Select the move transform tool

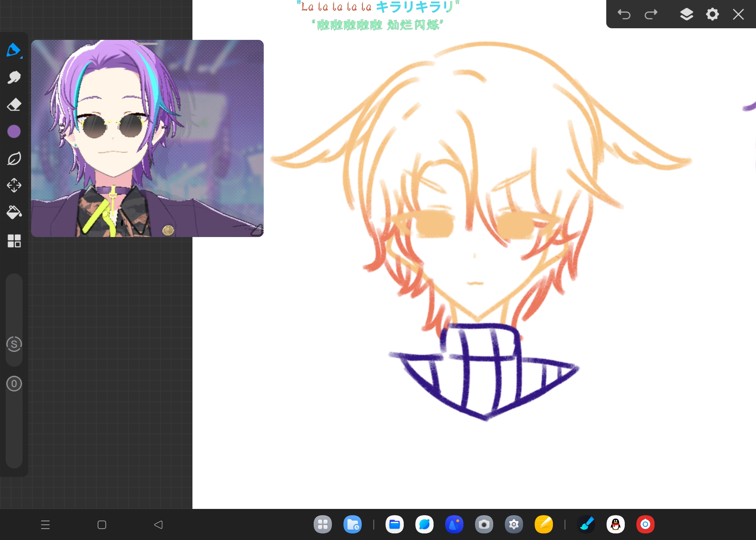coord(14,185)
